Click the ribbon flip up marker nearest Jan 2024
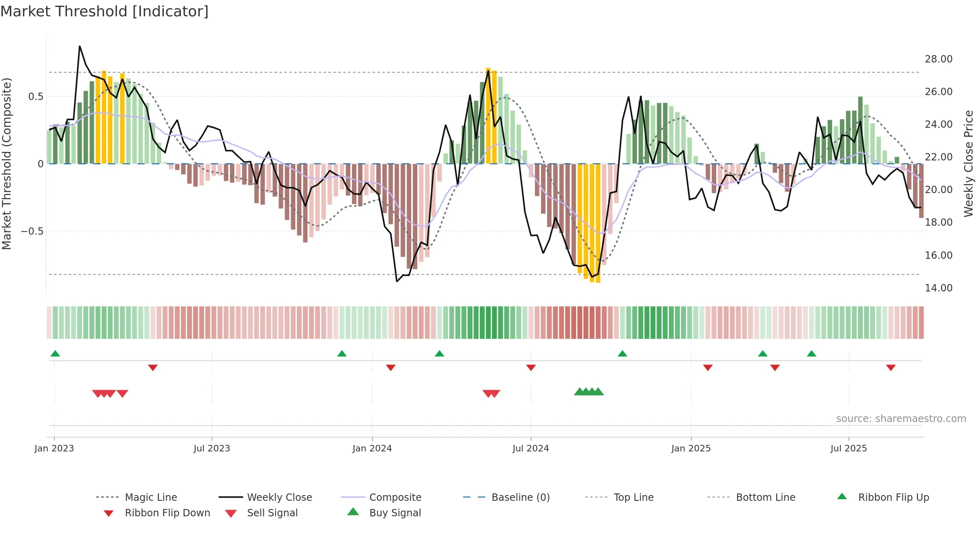The height and width of the screenshot is (551, 980). 342,353
